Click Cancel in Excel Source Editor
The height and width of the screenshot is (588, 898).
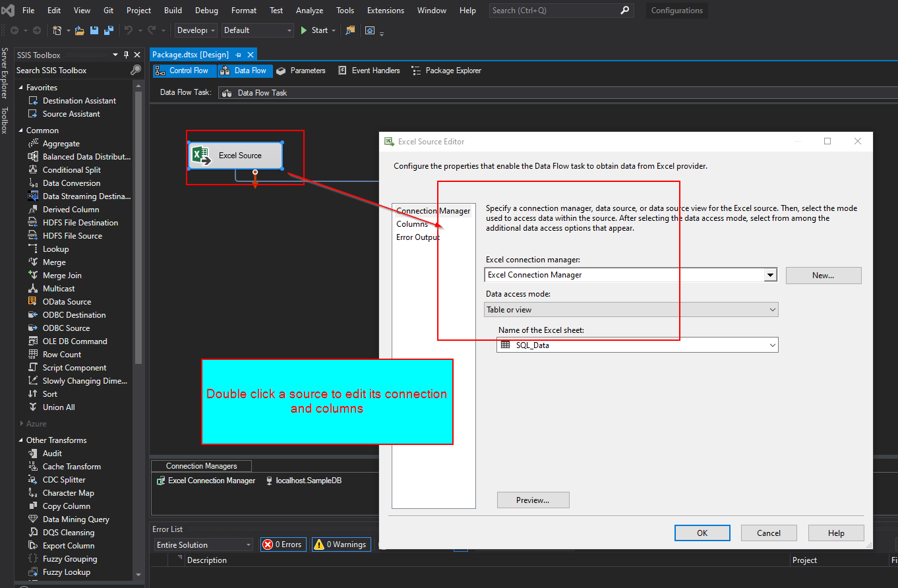[769, 533]
